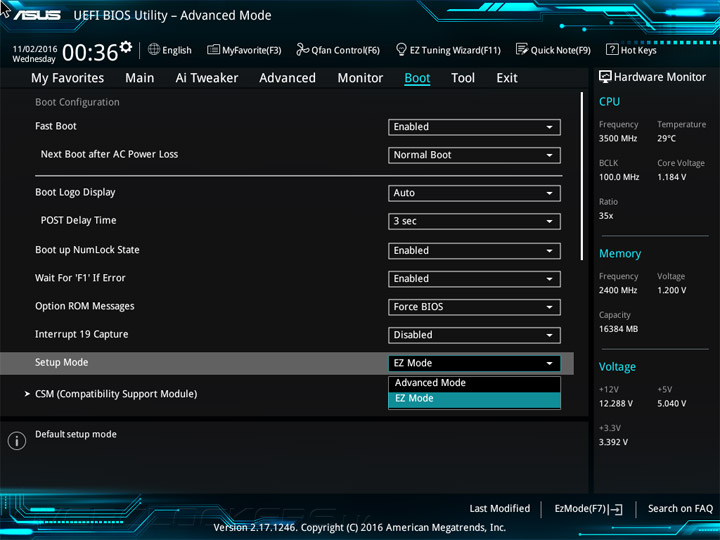Click Search on FAQ link
The height and width of the screenshot is (540, 720).
(x=680, y=509)
